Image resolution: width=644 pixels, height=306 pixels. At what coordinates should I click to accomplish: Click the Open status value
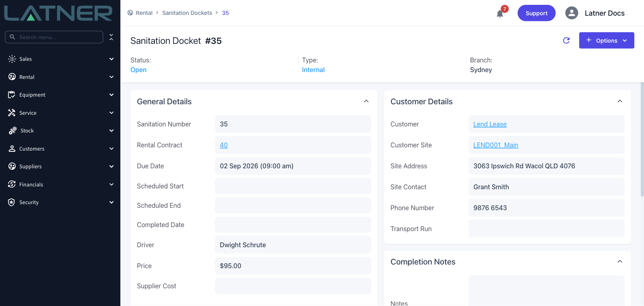138,70
